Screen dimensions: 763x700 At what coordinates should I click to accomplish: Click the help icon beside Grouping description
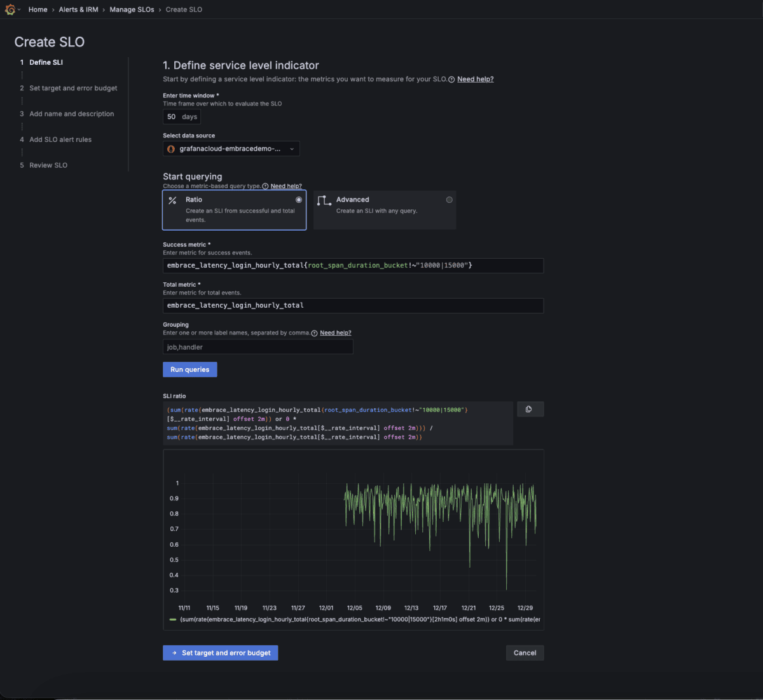(314, 333)
